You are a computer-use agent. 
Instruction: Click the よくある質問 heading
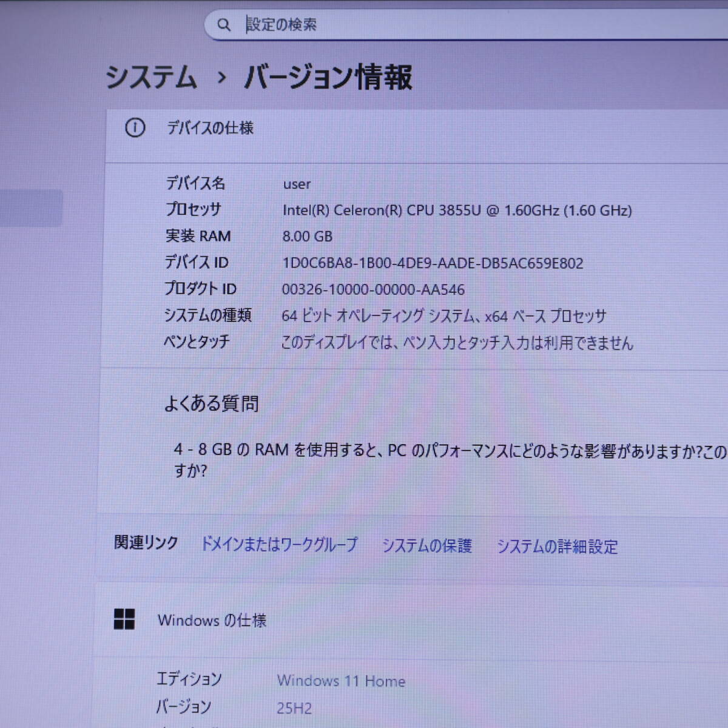pos(212,403)
